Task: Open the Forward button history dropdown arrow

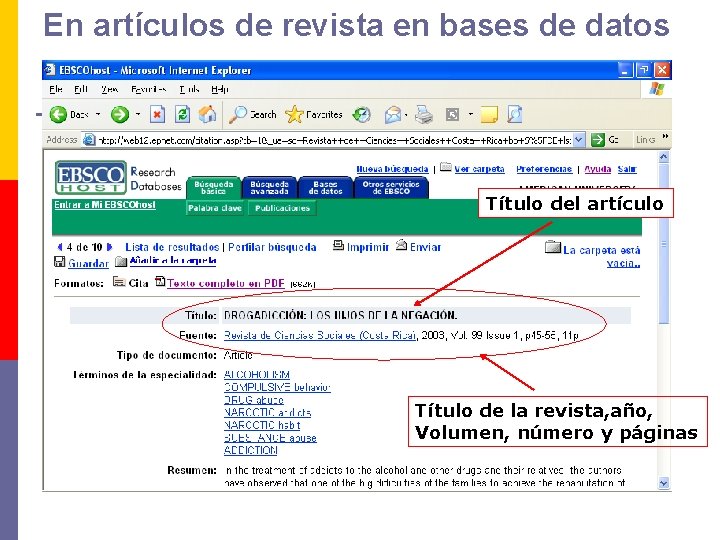Action: tap(138, 114)
